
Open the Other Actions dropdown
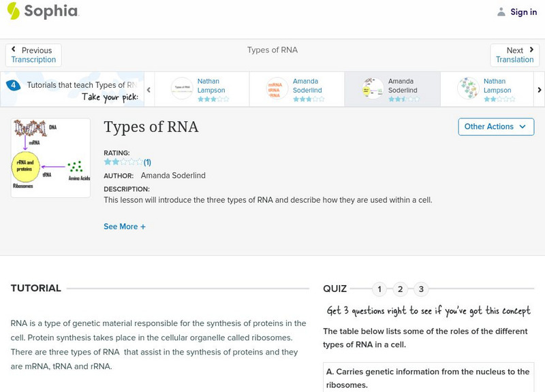495,127
